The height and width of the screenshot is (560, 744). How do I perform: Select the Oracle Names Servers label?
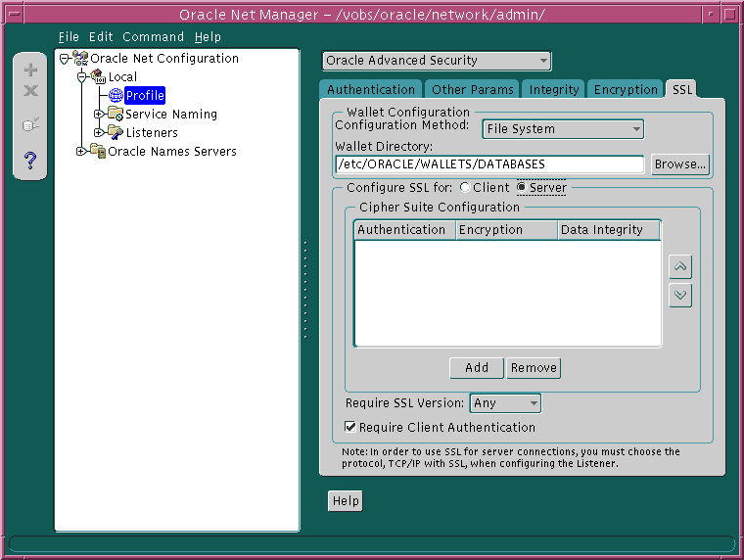tap(172, 151)
